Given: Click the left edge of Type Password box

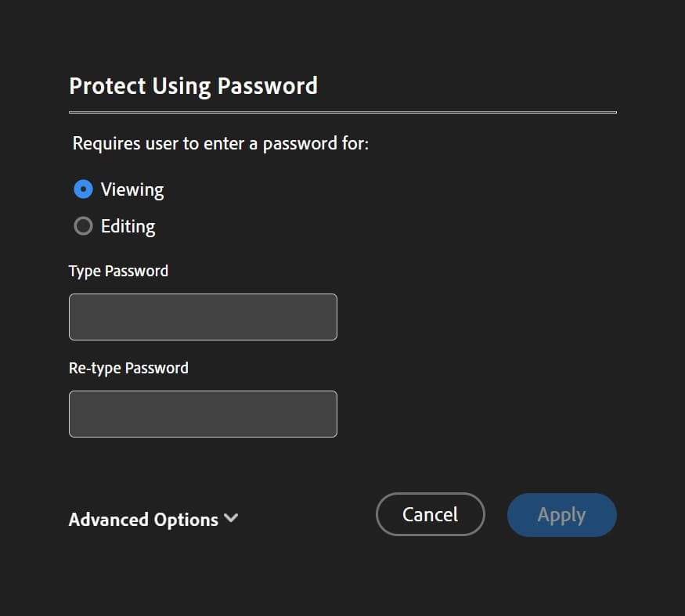Looking at the screenshot, I should click(74, 317).
